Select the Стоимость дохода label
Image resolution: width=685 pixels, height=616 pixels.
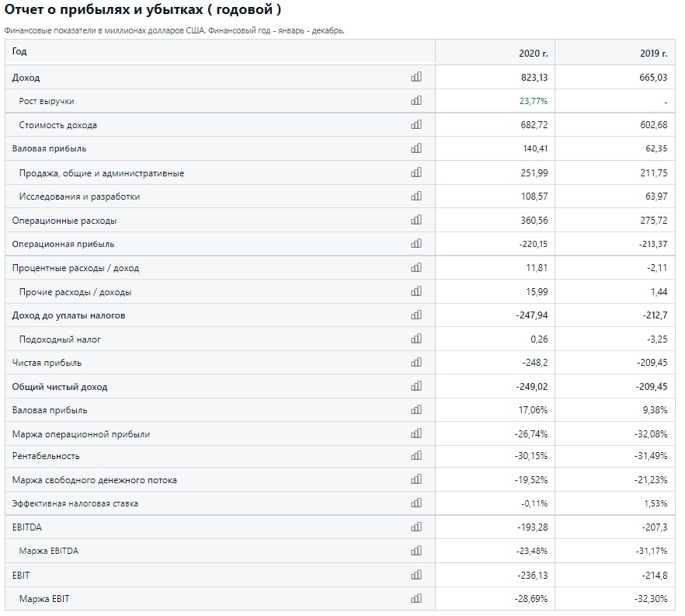coord(57,125)
